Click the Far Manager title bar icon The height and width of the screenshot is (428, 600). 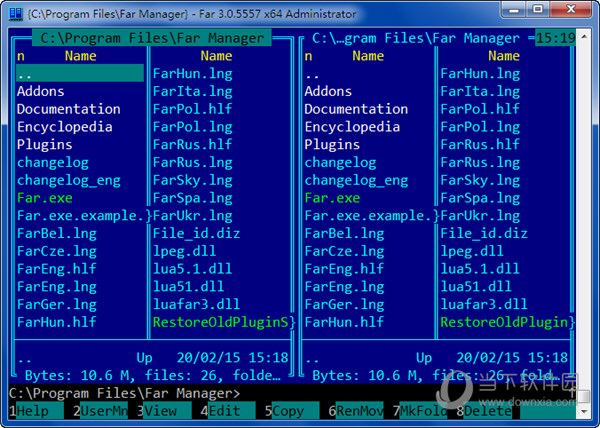click(x=16, y=14)
